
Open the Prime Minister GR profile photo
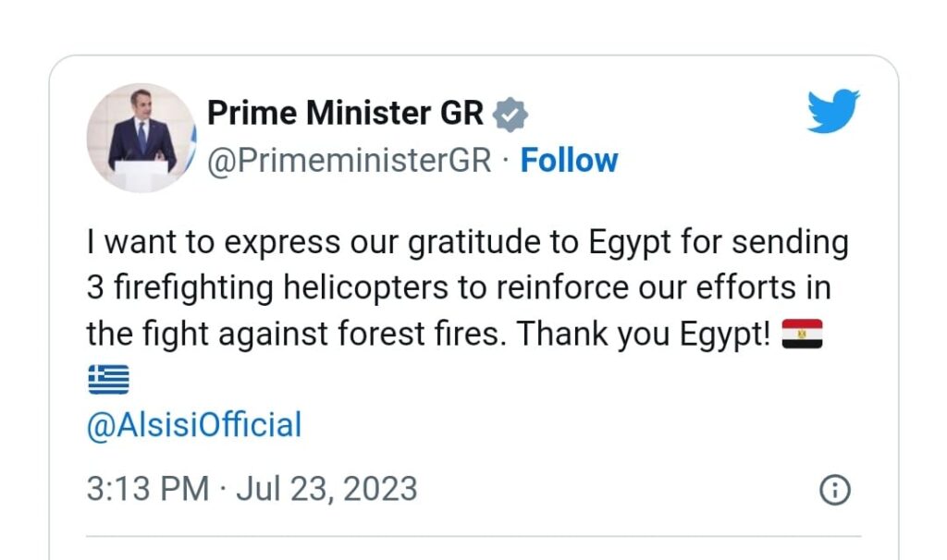point(141,138)
